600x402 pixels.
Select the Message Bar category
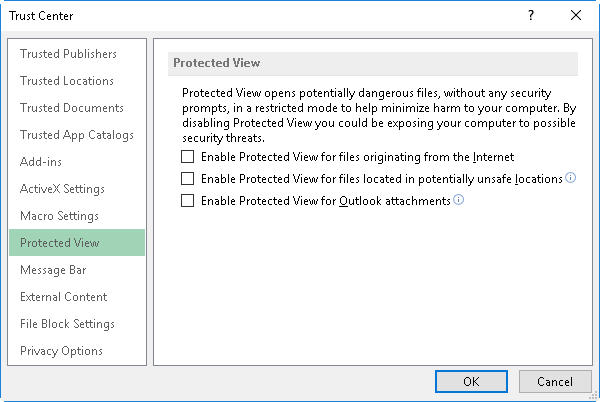[x=54, y=270]
